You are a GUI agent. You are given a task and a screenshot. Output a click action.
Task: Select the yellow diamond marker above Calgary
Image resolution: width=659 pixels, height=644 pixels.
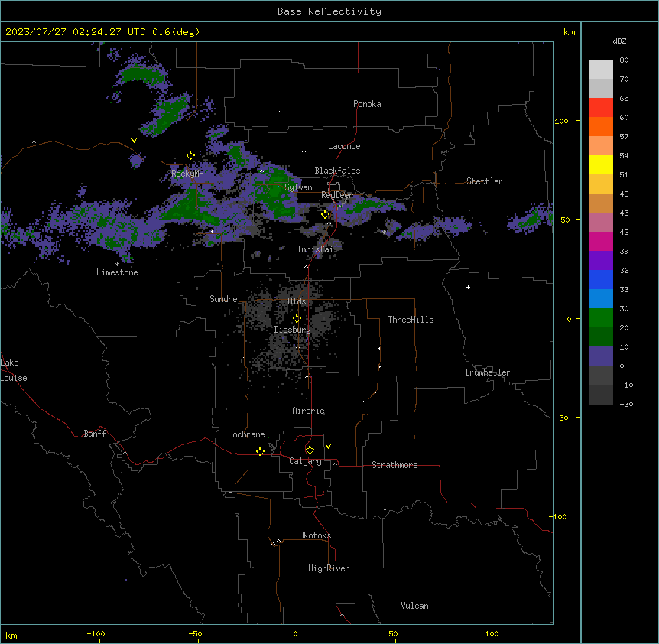pyautogui.click(x=310, y=450)
